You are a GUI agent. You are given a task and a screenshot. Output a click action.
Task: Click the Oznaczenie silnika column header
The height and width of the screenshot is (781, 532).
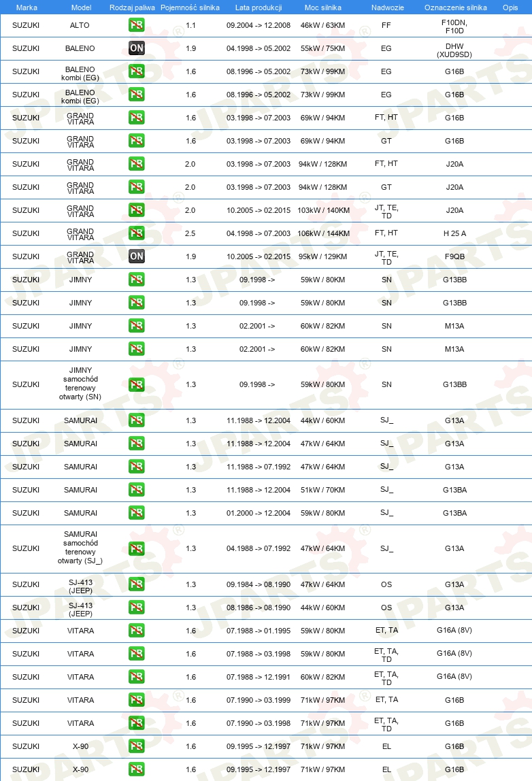pyautogui.click(x=456, y=7)
